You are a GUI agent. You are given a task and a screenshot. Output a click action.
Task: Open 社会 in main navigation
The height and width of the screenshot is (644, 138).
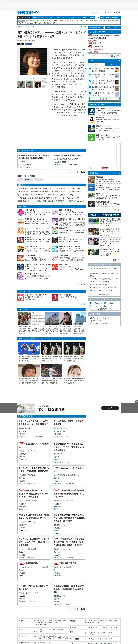pos(103,18)
